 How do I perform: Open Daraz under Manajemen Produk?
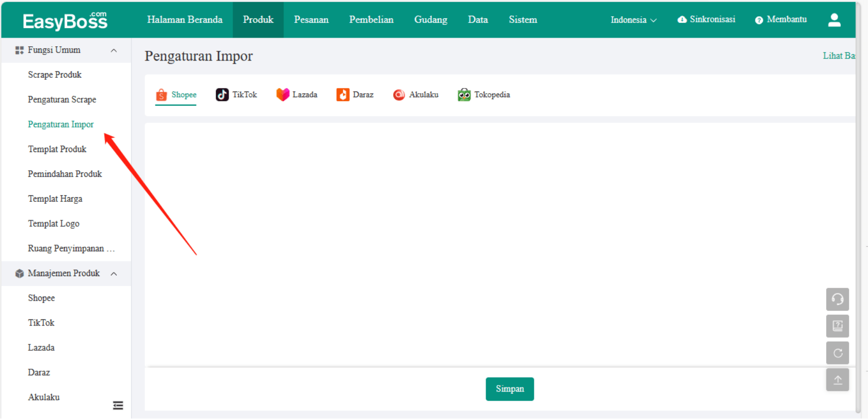[39, 373]
